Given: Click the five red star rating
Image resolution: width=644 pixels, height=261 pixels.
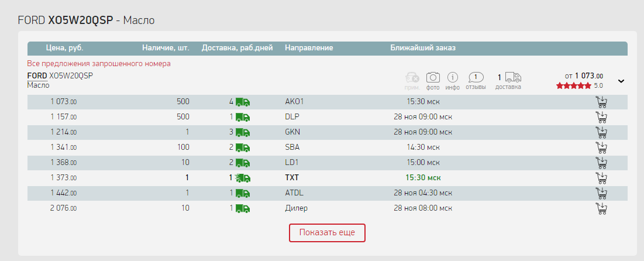Looking at the screenshot, I should click(574, 86).
